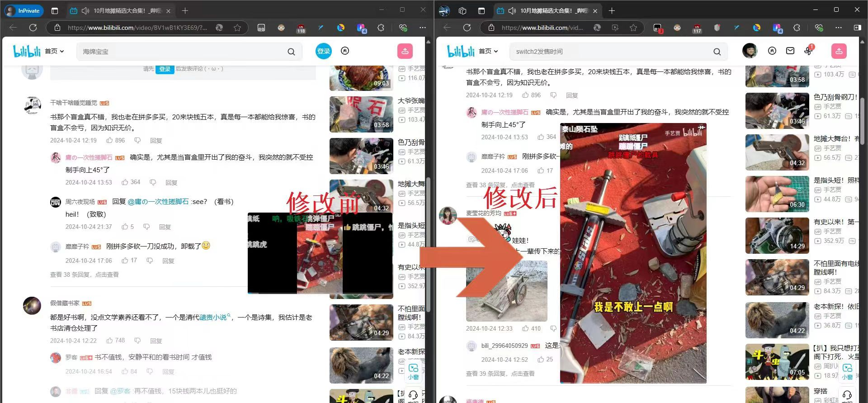Click the bilibili logo in left window
Screen dimensions: 868x403
click(x=27, y=51)
